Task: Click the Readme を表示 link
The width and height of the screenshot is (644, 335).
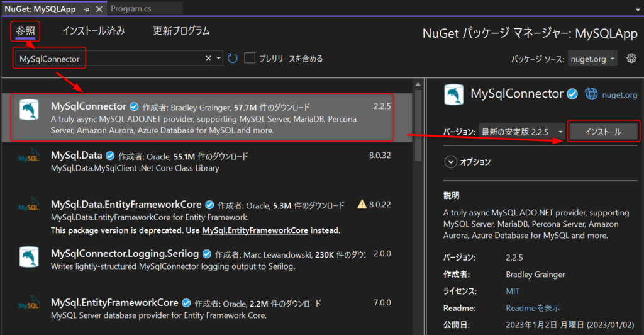Action: (533, 308)
